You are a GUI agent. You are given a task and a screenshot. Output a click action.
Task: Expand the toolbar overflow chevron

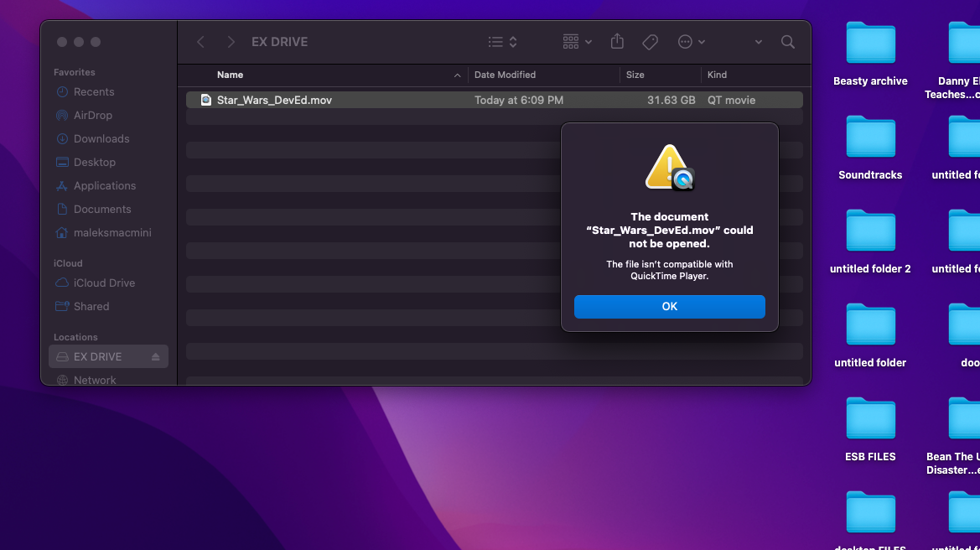point(758,42)
